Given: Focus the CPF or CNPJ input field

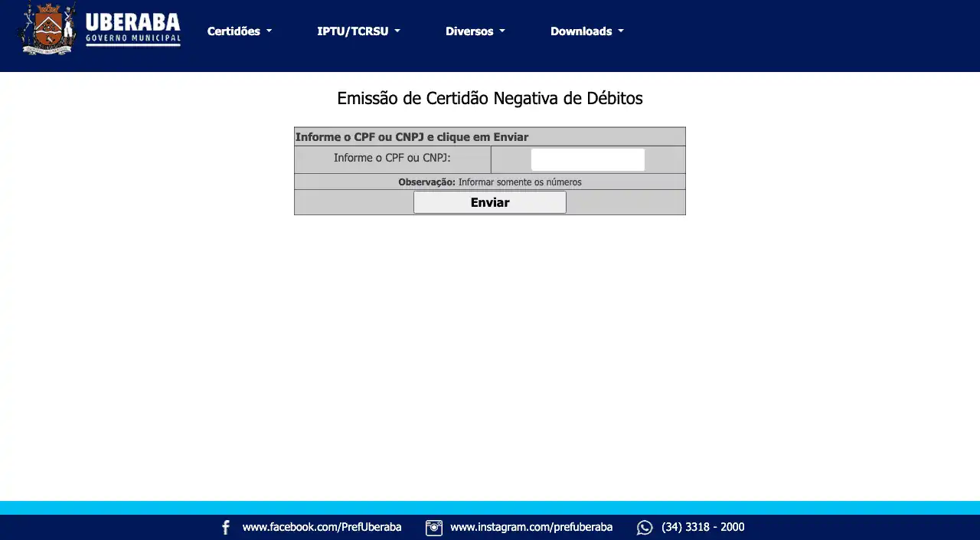Looking at the screenshot, I should pos(587,159).
